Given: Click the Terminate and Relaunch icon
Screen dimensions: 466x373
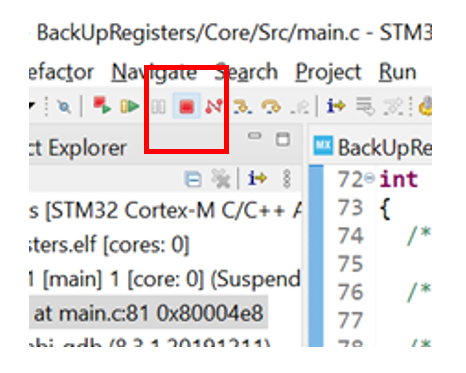Looking at the screenshot, I should tap(102, 105).
